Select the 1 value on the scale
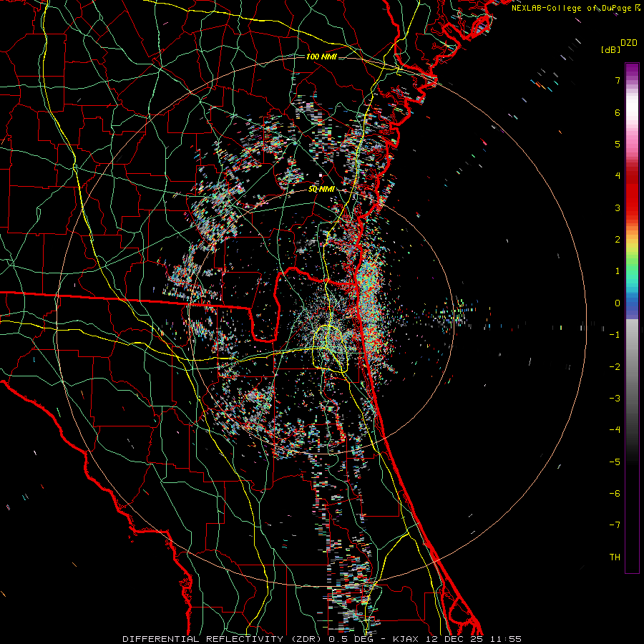This screenshot has height=644, width=644. pyautogui.click(x=618, y=271)
